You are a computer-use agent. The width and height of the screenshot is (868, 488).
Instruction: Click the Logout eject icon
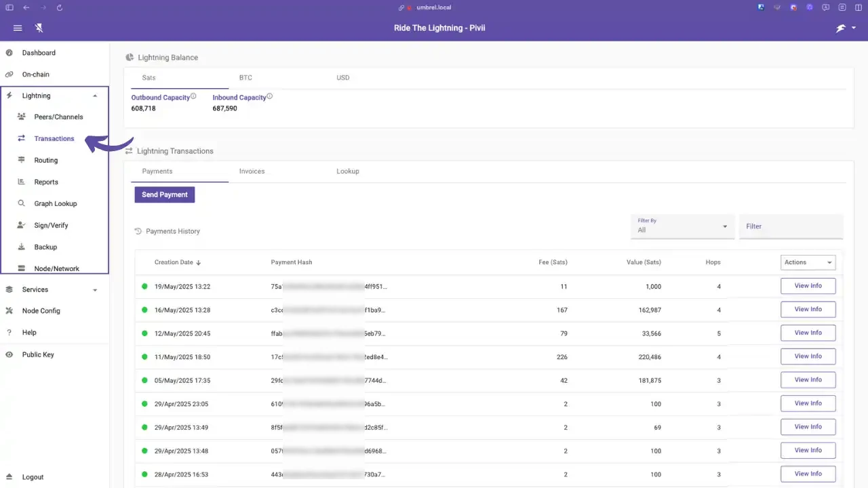tap(9, 477)
